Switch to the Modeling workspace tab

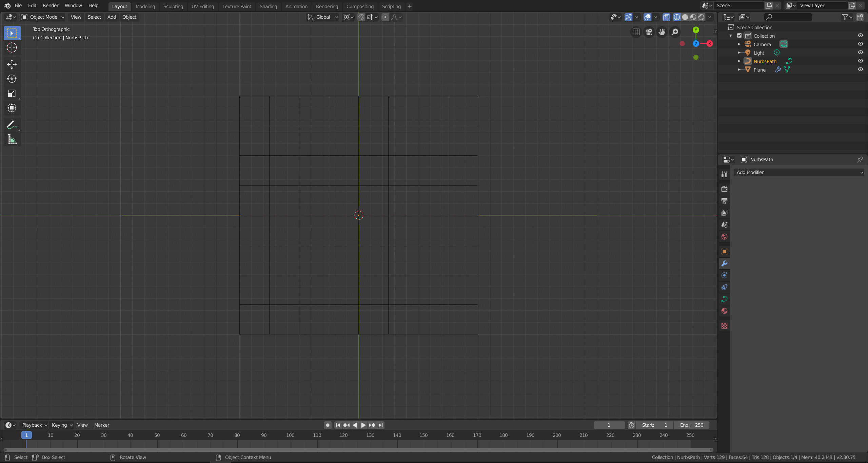pos(145,6)
